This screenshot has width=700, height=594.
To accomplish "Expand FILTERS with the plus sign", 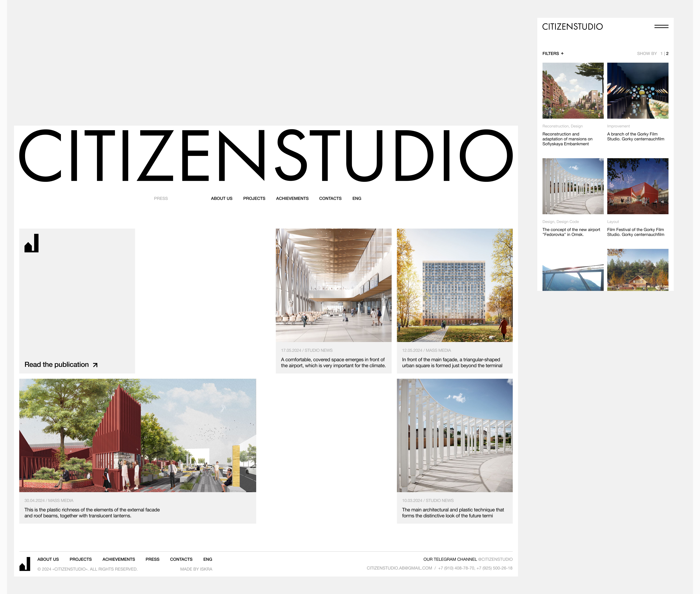I will [562, 54].
